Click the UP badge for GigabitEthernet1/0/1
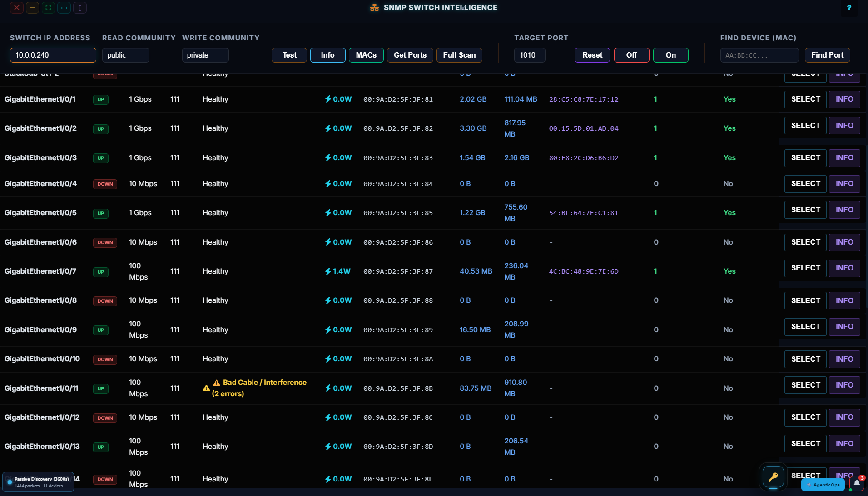Image resolution: width=868 pixels, height=496 pixels. pyautogui.click(x=101, y=100)
